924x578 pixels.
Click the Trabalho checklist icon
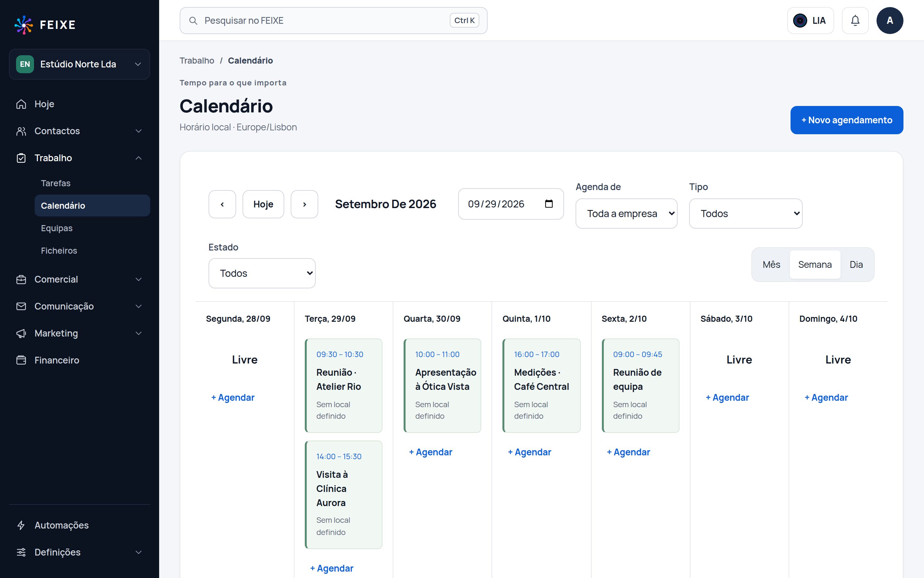coord(21,158)
